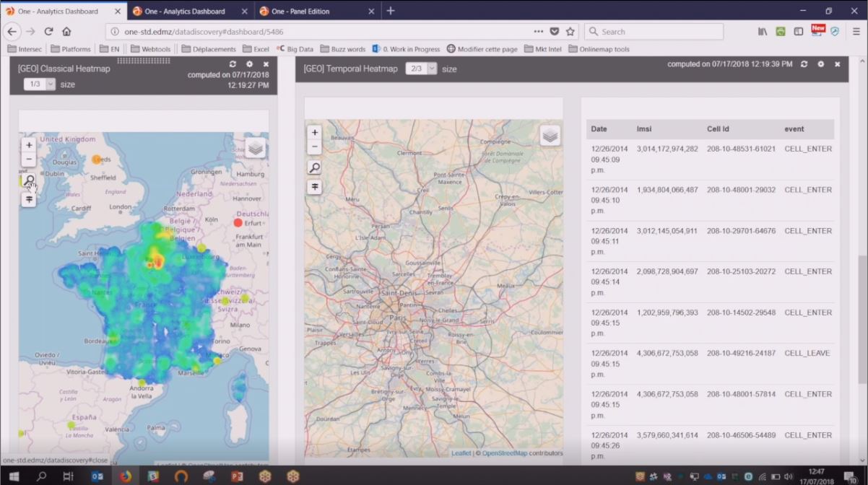The width and height of the screenshot is (868, 485).
Task: Open the Big Data bookmark folder
Action: pyautogui.click(x=295, y=49)
